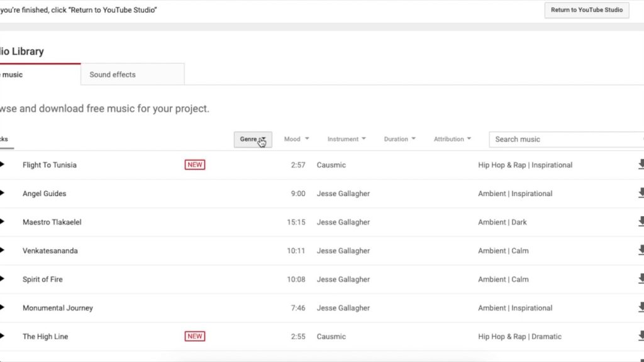This screenshot has width=644, height=362.
Task: Open the Duration filter
Action: click(399, 139)
